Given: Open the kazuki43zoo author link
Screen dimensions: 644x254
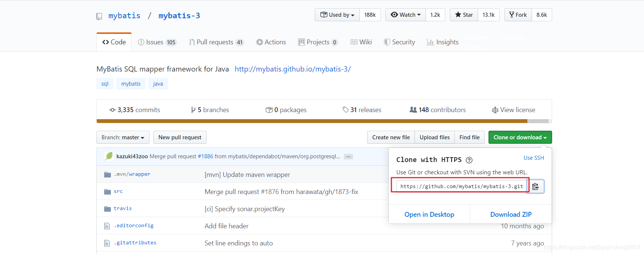Looking at the screenshot, I should [x=132, y=156].
